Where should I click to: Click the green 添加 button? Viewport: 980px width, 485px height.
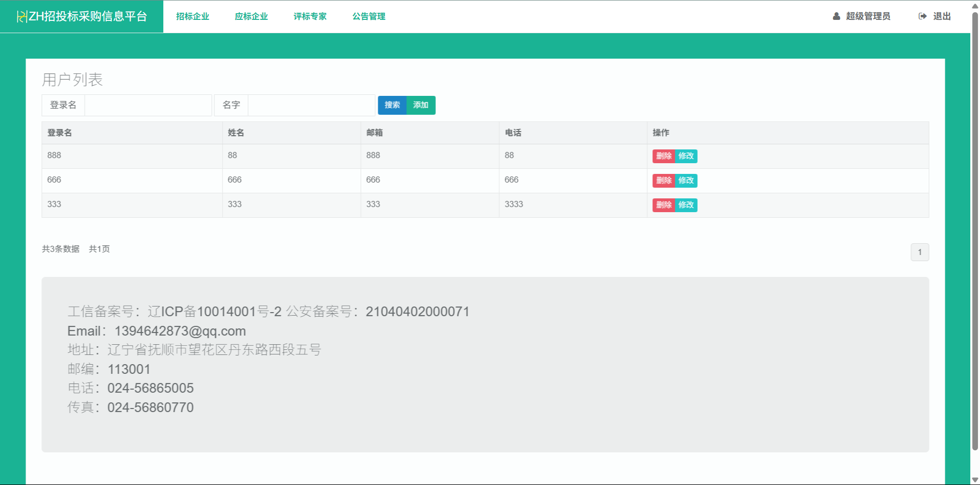click(x=421, y=105)
